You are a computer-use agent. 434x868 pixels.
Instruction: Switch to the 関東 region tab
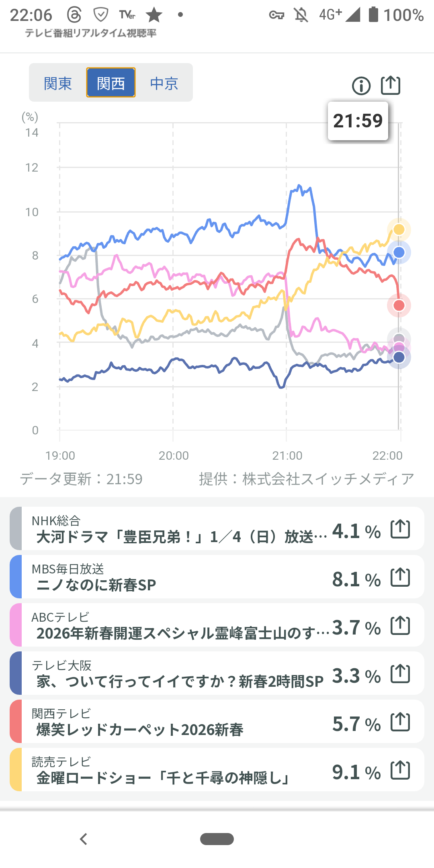coord(58,83)
